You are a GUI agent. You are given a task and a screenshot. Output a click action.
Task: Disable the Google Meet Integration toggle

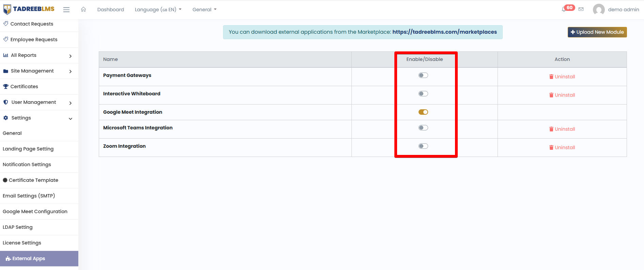[423, 112]
